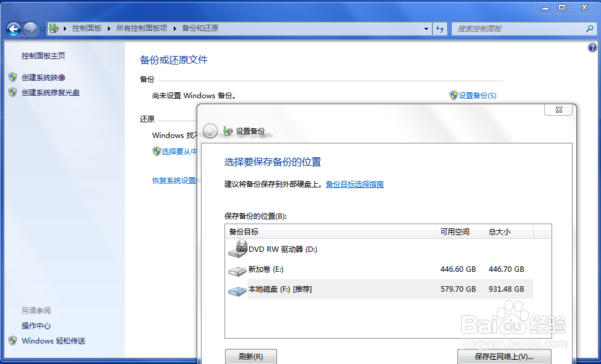The width and height of the screenshot is (601, 364).
Task: Click 579.70 GB free space value
Action: point(458,289)
